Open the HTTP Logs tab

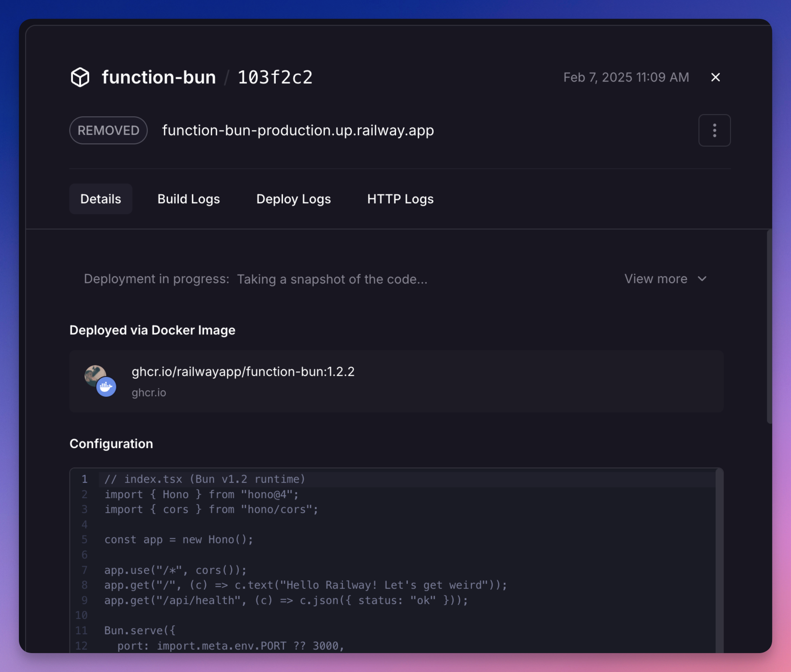pyautogui.click(x=400, y=199)
